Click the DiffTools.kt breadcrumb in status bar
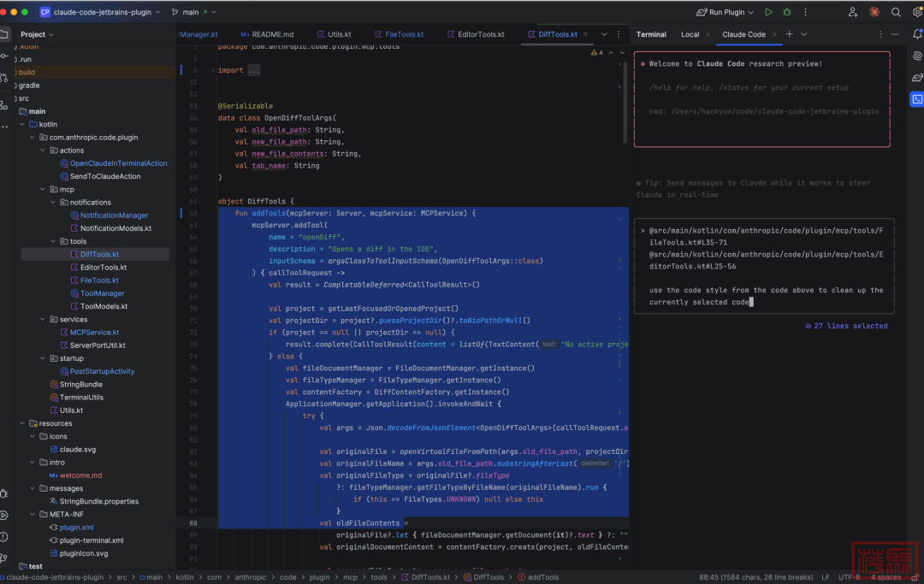The height and width of the screenshot is (584, 924). coord(425,577)
